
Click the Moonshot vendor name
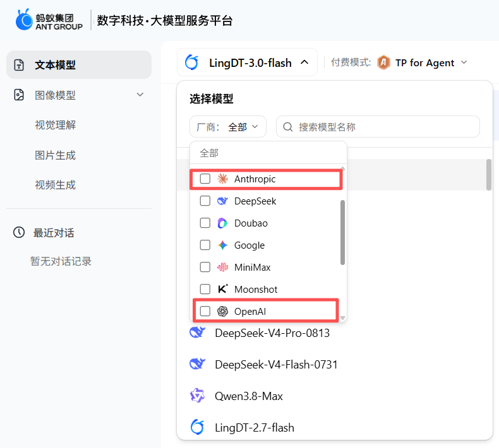click(256, 290)
